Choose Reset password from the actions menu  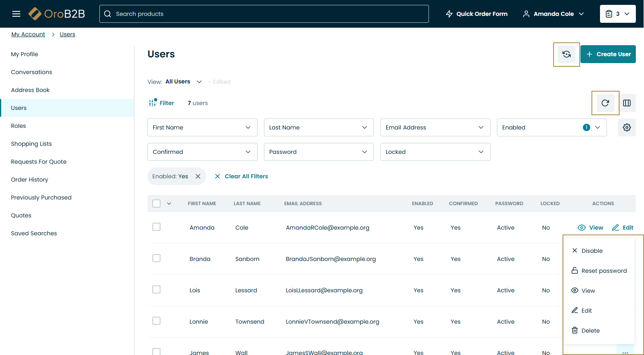click(603, 271)
